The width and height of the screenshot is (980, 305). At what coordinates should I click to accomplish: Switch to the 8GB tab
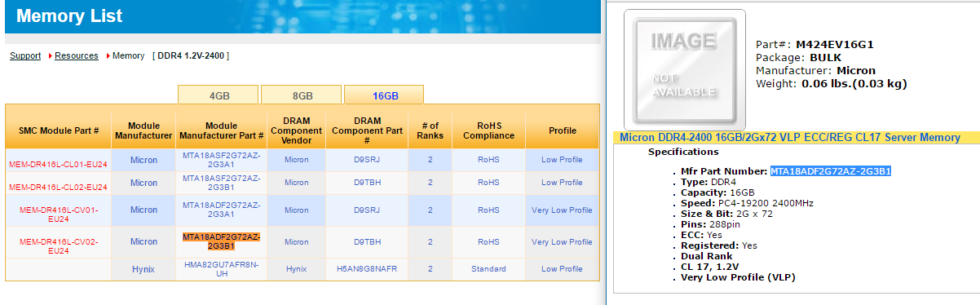[302, 95]
